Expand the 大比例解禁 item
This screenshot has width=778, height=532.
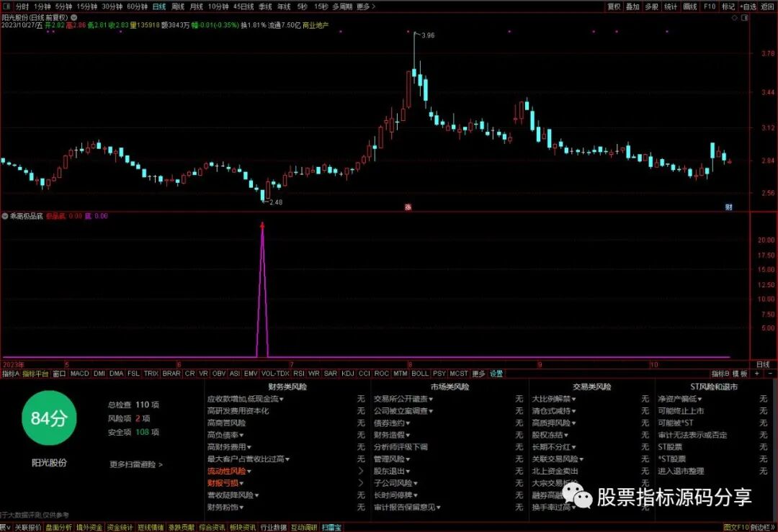[554, 399]
